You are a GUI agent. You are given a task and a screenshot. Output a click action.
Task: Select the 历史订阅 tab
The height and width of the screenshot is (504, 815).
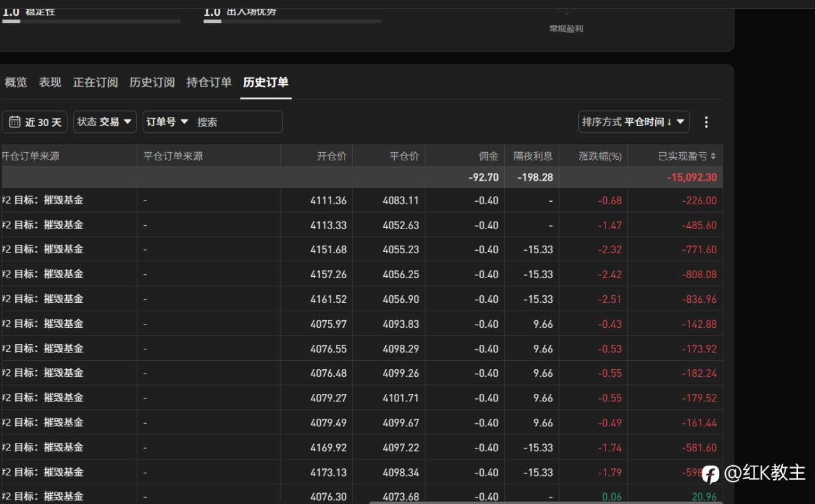click(152, 82)
